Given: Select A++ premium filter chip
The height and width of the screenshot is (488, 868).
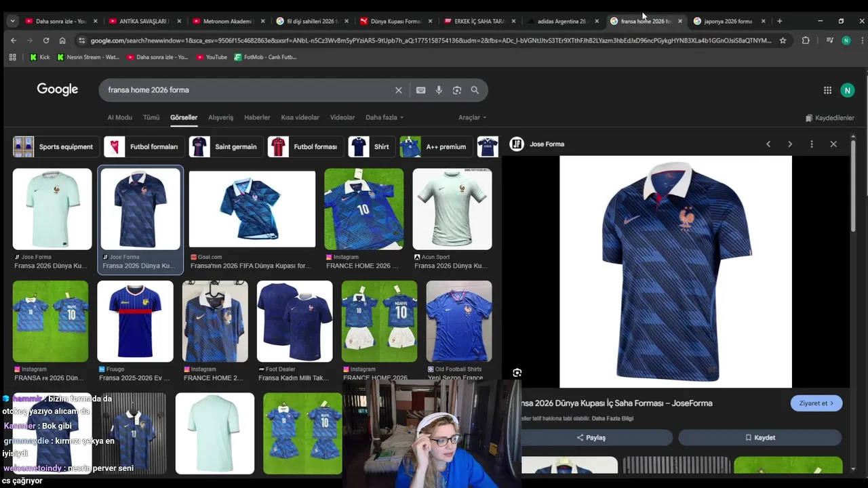Looking at the screenshot, I should [435, 146].
